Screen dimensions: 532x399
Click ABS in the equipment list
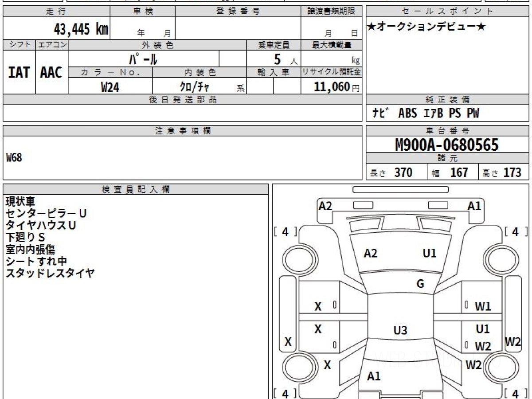click(x=407, y=113)
